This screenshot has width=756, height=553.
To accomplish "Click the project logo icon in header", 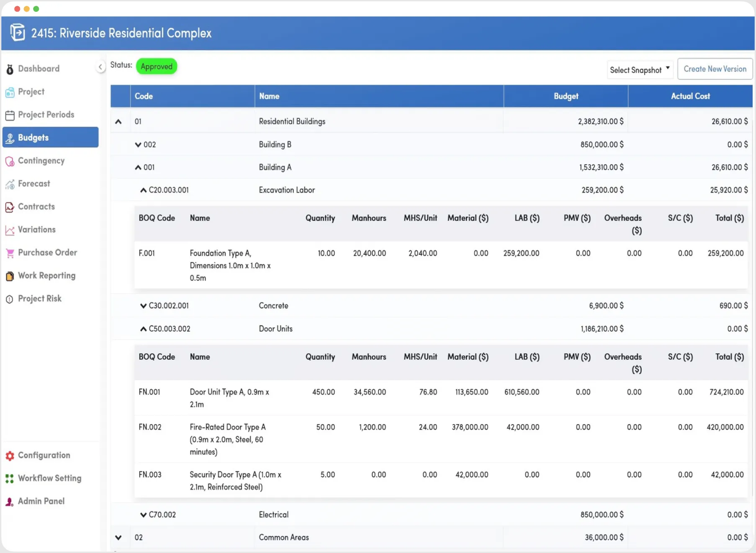I will pyautogui.click(x=18, y=33).
